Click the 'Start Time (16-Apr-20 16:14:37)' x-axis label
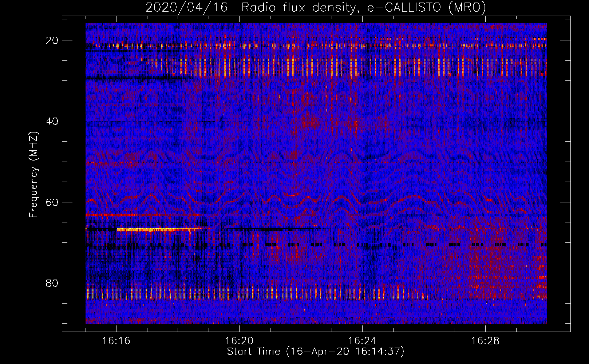589x364 pixels. point(316,352)
